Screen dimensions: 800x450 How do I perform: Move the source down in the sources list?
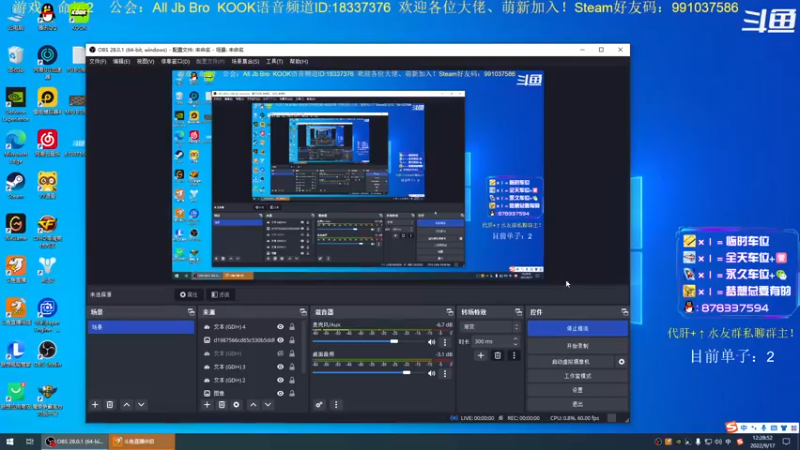(268, 405)
